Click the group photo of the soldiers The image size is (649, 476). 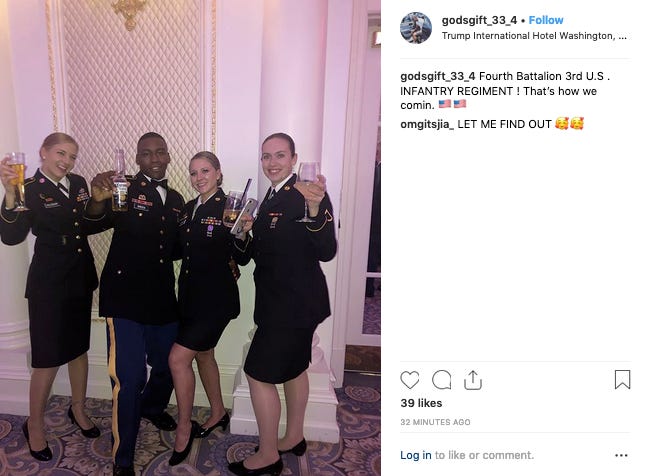(x=190, y=238)
